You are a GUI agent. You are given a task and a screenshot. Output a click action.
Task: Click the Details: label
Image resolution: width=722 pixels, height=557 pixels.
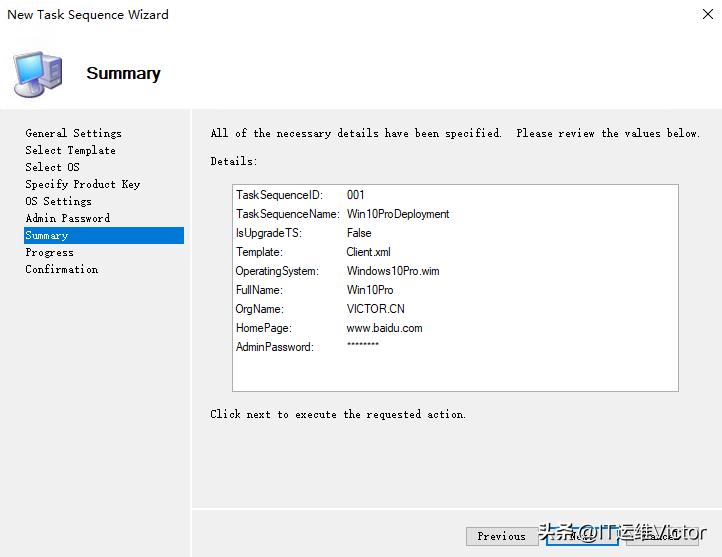233,162
